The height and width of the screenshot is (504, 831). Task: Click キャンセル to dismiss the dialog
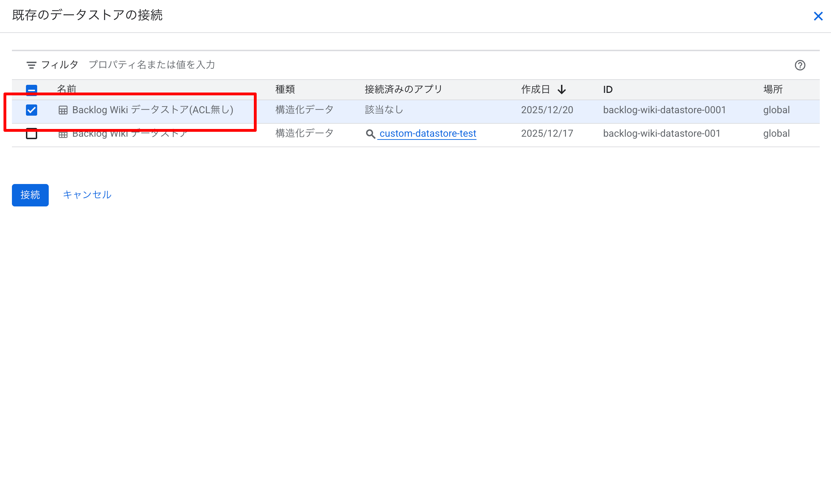[x=87, y=195]
